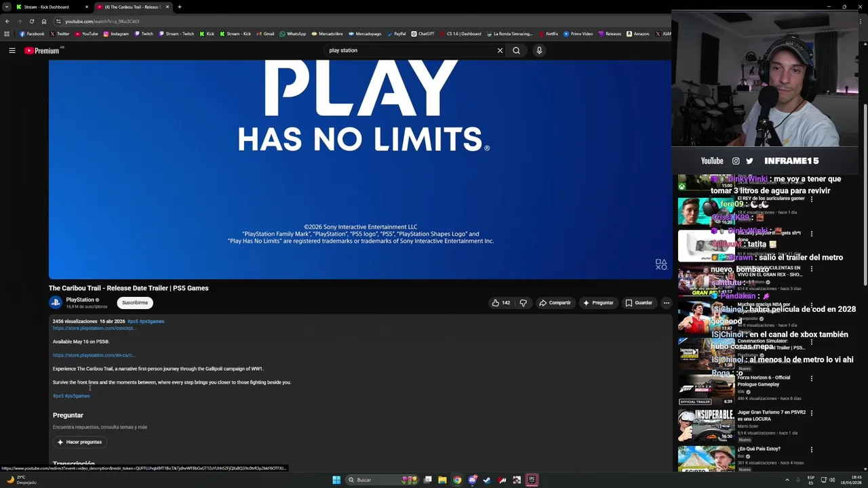Screen dimensions: 868x488
Task: Open the CS 1.6 Dashboard bookmark
Action: pyautogui.click(x=460, y=34)
